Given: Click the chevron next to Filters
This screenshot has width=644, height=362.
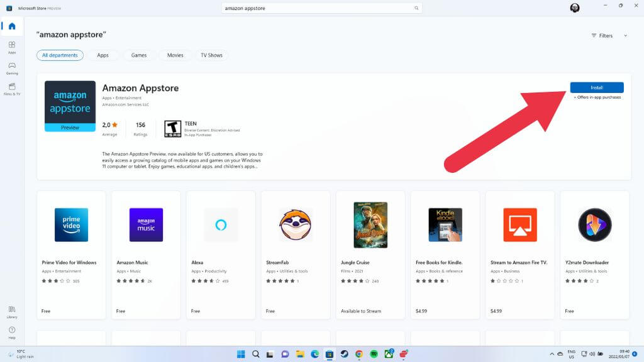Looking at the screenshot, I should coord(626,36).
